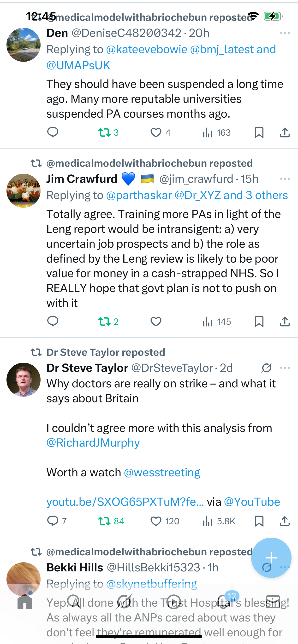Like Den's tweet about PA courses
This screenshot has height=644, width=298.
[156, 132]
